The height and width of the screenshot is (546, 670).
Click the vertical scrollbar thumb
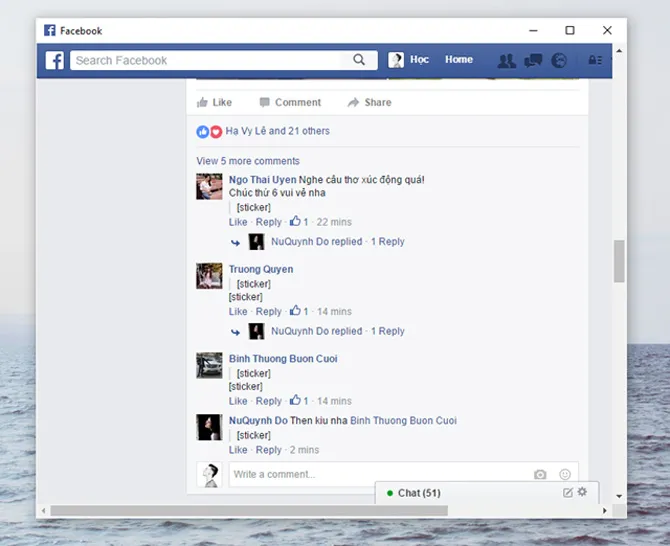tap(619, 261)
